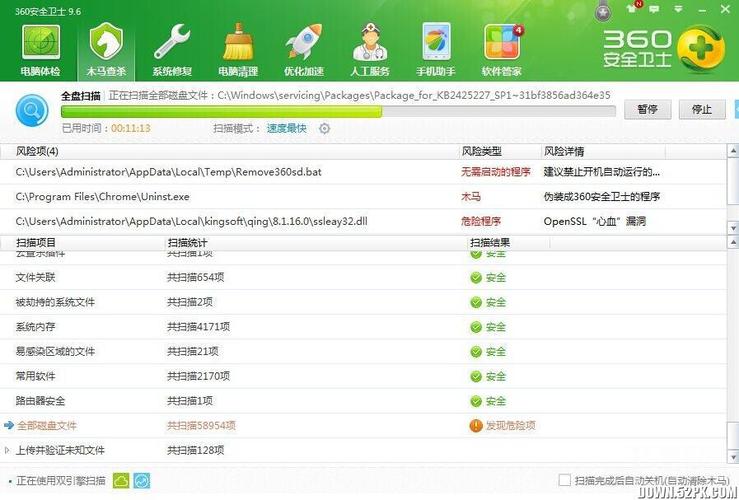Click 共扫描58954项 statistic
The height and width of the screenshot is (500, 739).
(201, 426)
